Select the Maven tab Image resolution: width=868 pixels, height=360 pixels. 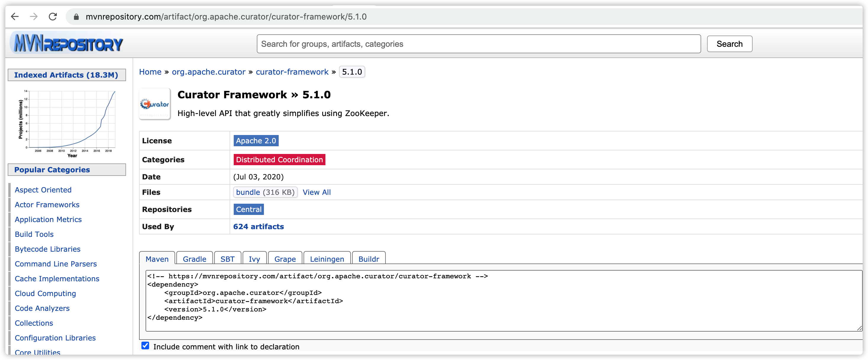pyautogui.click(x=157, y=259)
